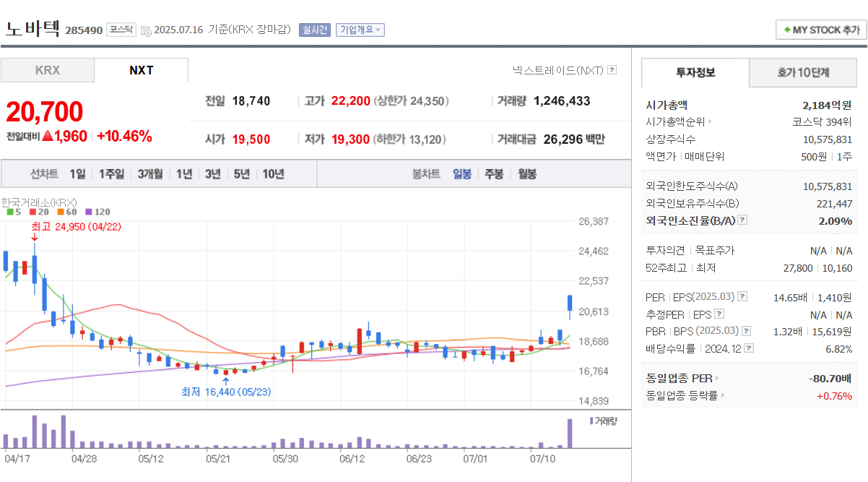Viewport: 868px width, 482px height.
Task: Click the 동일업종 등락률 +0.76% value
Action: [x=834, y=395]
